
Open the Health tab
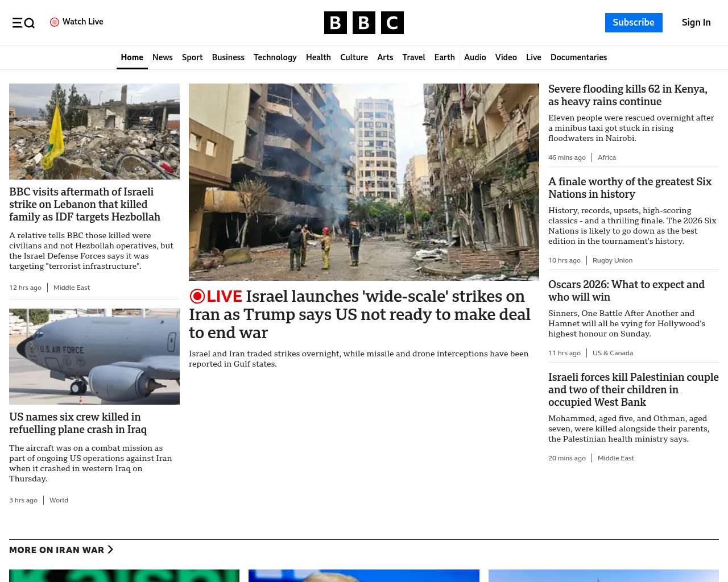318,57
